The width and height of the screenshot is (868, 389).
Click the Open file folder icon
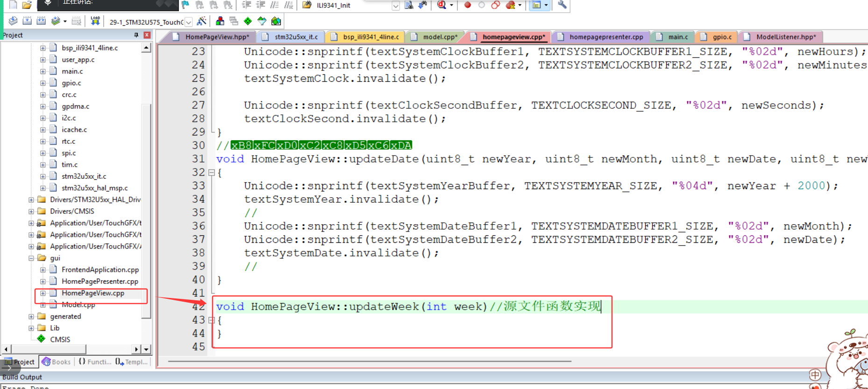click(x=27, y=5)
